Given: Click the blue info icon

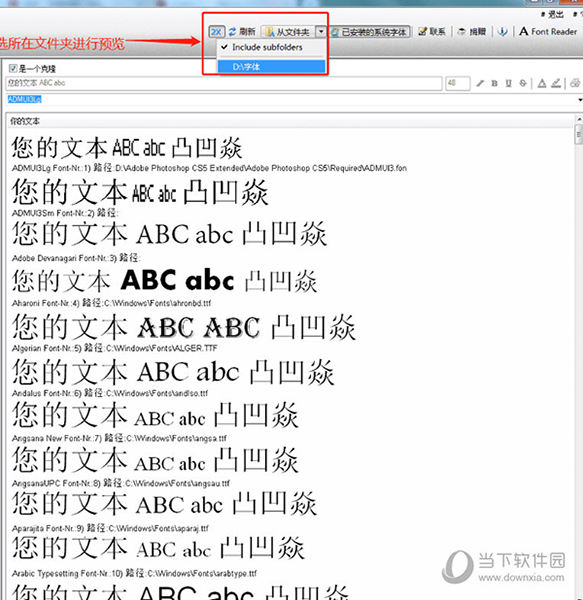Looking at the screenshot, I should pos(503,32).
